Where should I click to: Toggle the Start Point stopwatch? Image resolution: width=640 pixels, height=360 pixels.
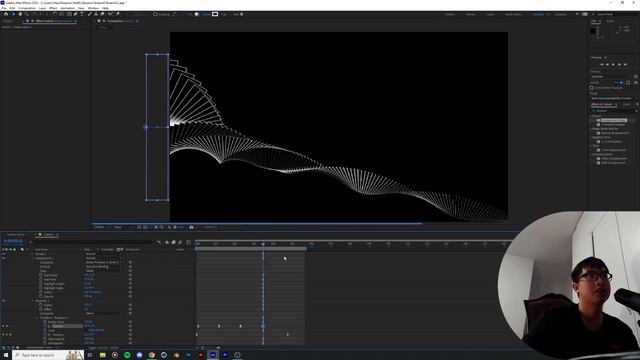point(40,275)
